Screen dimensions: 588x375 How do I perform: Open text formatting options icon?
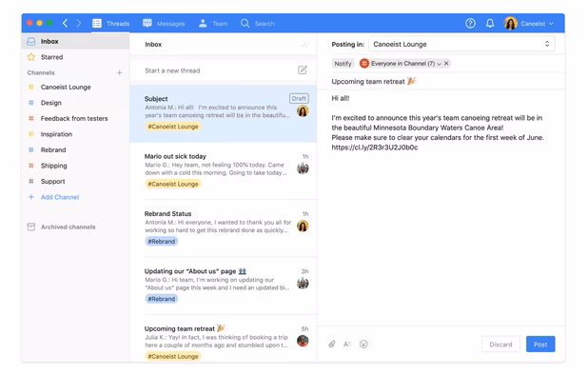(347, 345)
